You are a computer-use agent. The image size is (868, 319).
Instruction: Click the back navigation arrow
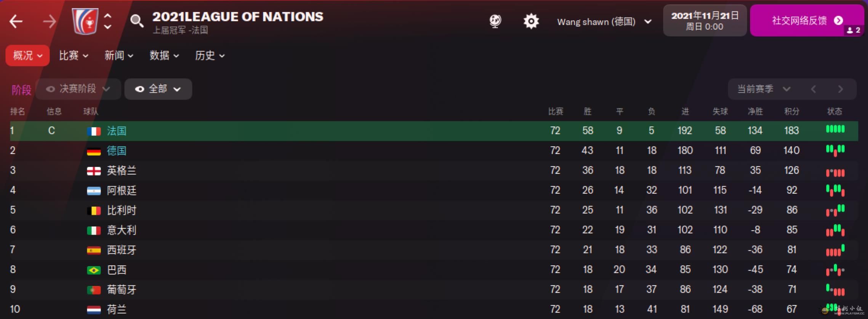click(16, 21)
